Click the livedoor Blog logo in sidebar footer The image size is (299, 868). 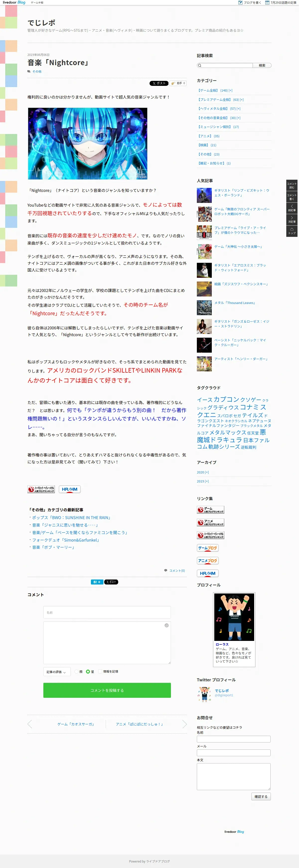234,832
